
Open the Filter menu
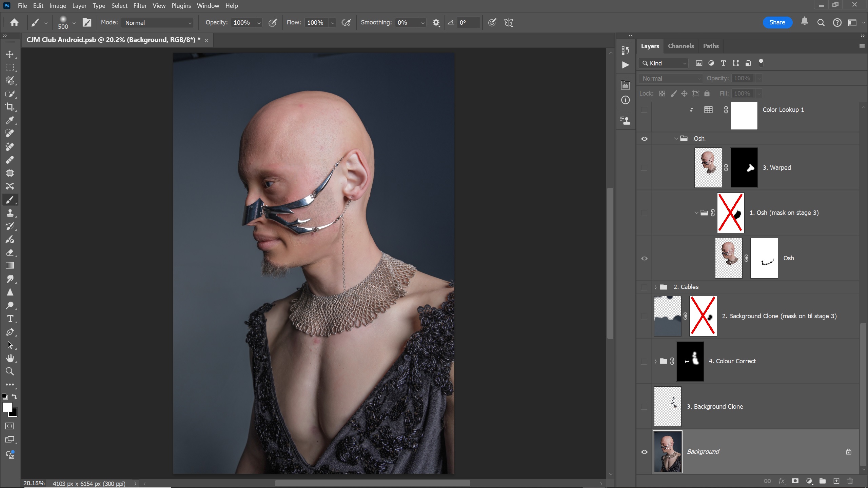coord(140,6)
